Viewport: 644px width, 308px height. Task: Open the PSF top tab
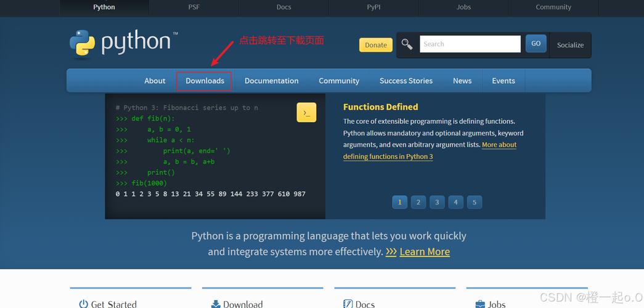194,7
